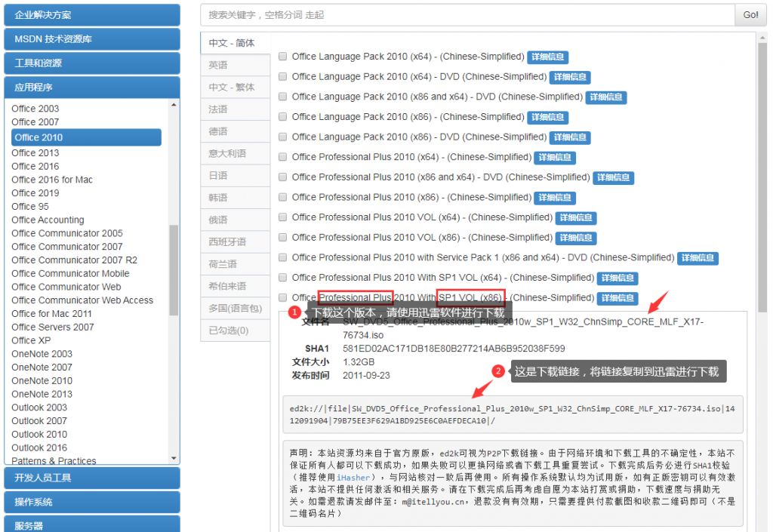Expand the 企业解决方案 category panel
The width and height of the screenshot is (773, 532).
tap(91, 15)
